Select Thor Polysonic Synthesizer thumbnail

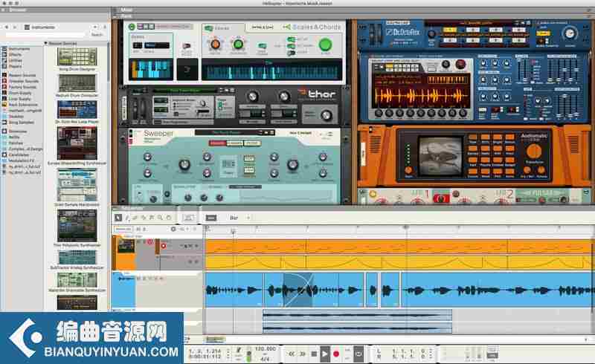pos(77,226)
